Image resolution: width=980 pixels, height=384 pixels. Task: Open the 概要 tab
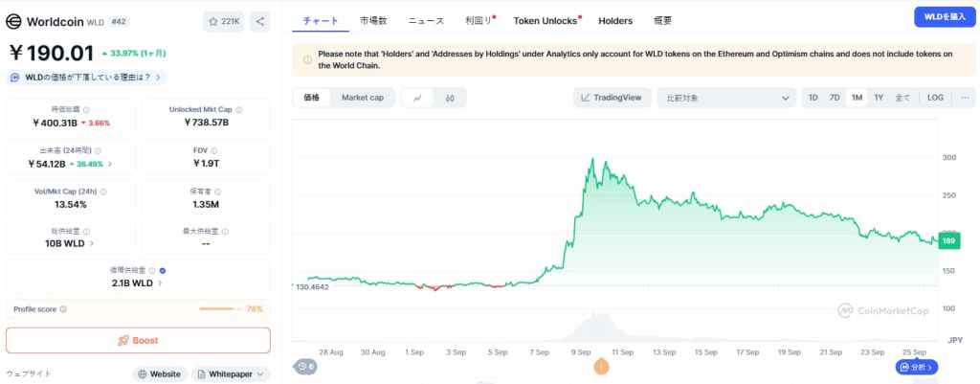(663, 21)
